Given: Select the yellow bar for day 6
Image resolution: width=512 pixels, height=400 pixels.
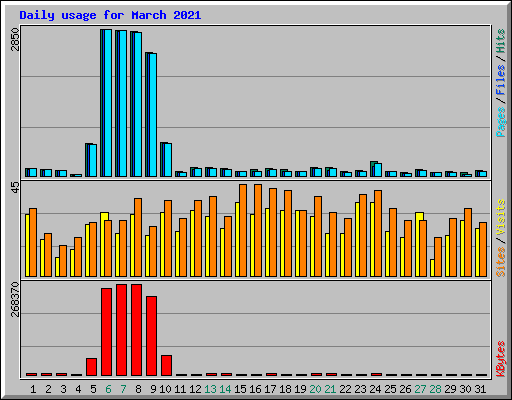Looking at the screenshot, I should tap(103, 244).
